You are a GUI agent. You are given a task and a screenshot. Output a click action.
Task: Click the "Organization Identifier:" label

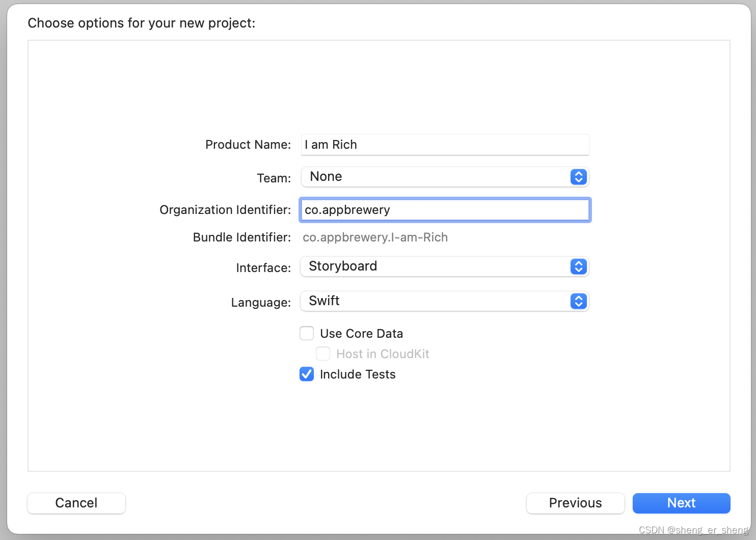tap(225, 210)
